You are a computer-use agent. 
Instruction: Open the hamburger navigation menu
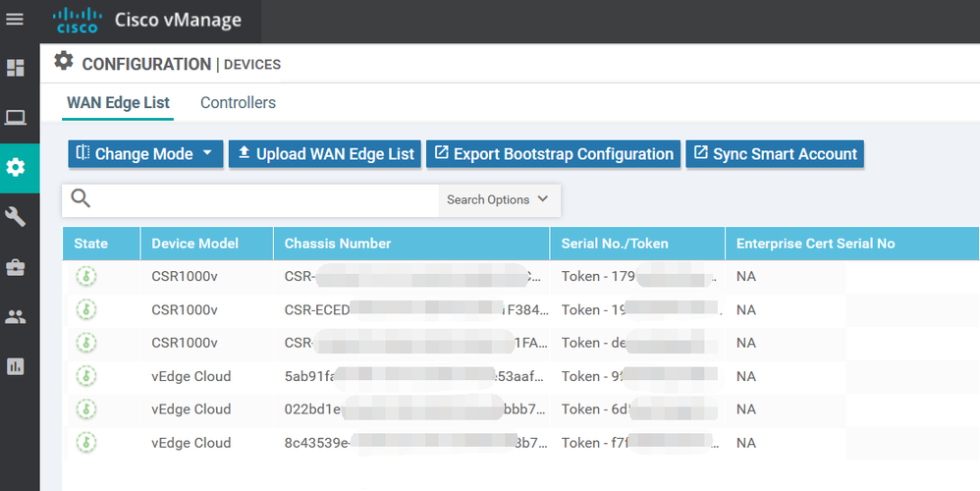pyautogui.click(x=15, y=20)
